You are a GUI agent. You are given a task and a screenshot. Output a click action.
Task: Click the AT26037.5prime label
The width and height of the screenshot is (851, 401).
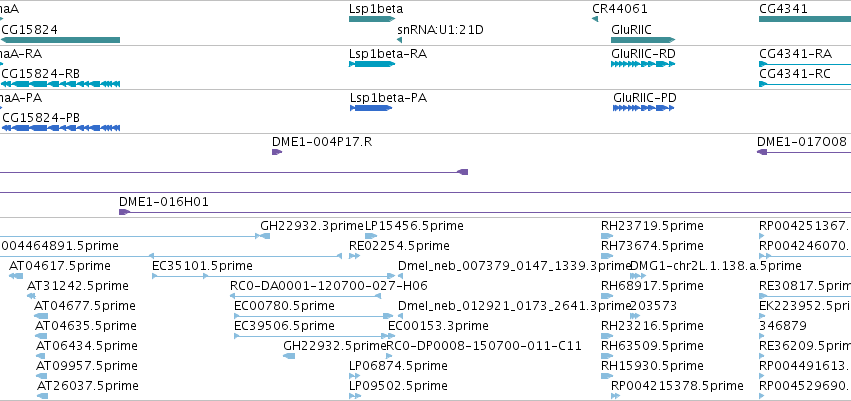point(87,386)
